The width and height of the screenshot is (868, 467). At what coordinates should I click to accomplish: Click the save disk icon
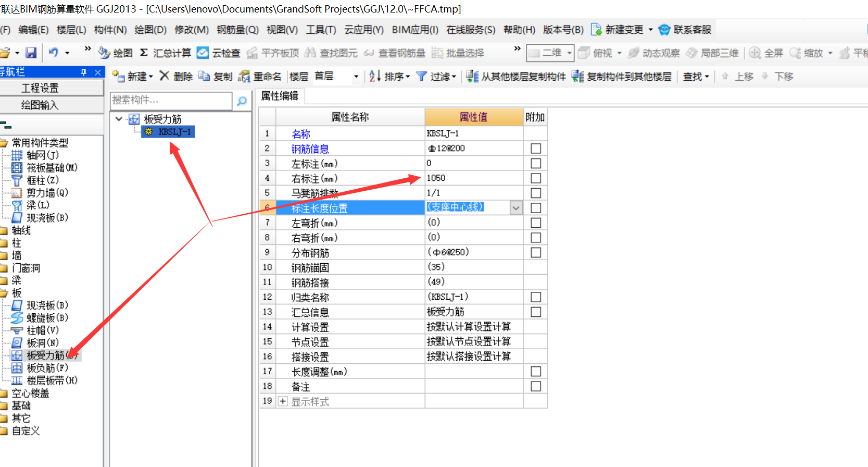(31, 53)
